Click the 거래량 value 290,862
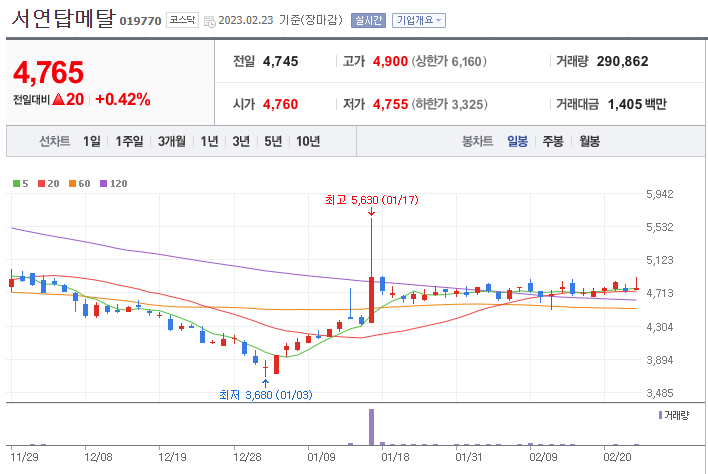 click(x=622, y=61)
